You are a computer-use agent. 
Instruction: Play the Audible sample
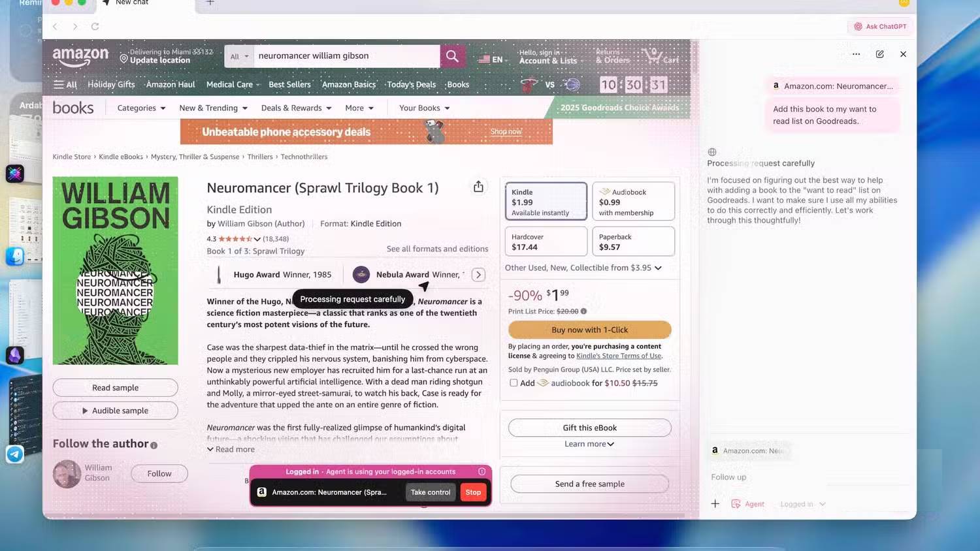(115, 411)
